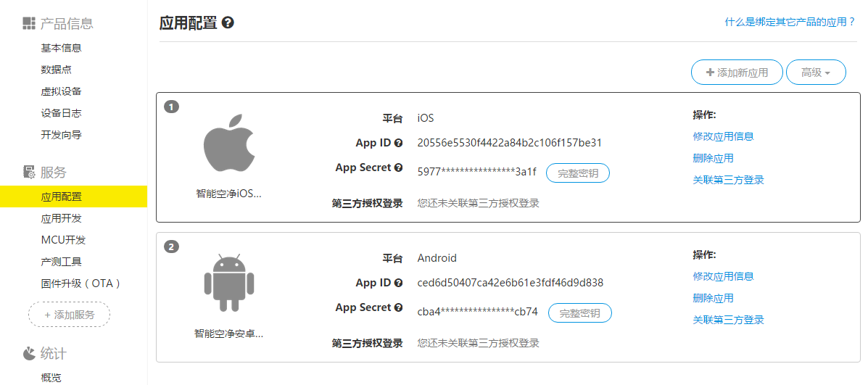Click 删除应用 for the Android app
This screenshot has width=868, height=385.
(713, 298)
